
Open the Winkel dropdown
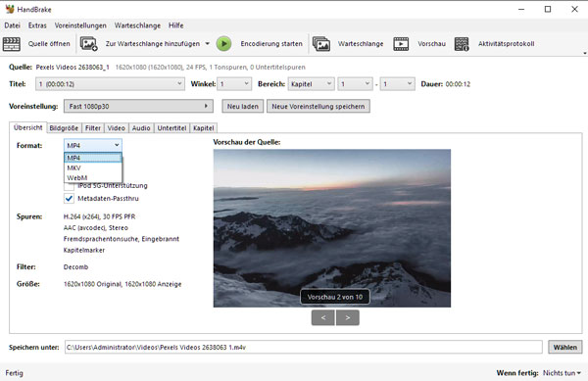pos(234,84)
